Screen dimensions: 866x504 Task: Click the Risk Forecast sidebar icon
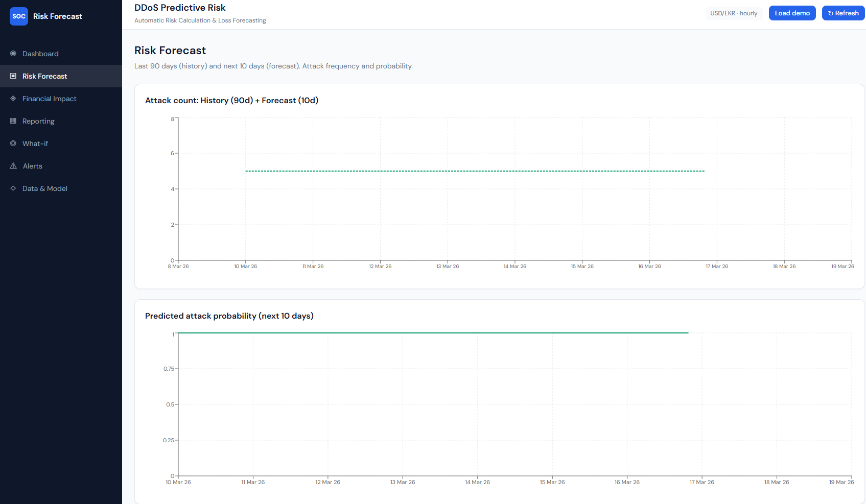13,76
